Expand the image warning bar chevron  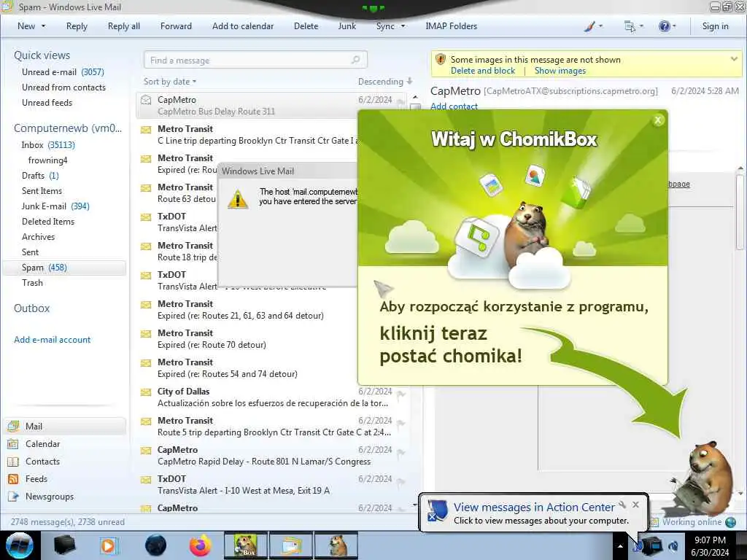point(734,59)
